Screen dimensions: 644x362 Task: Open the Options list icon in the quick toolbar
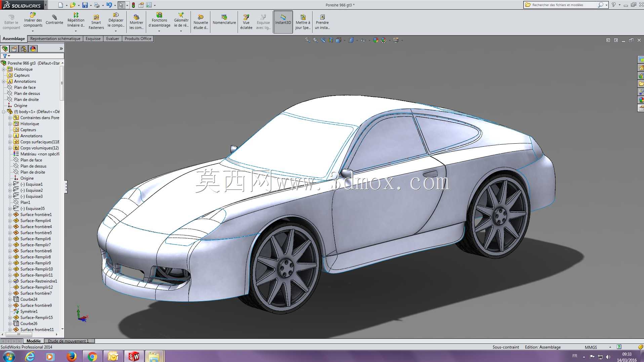pos(149,5)
